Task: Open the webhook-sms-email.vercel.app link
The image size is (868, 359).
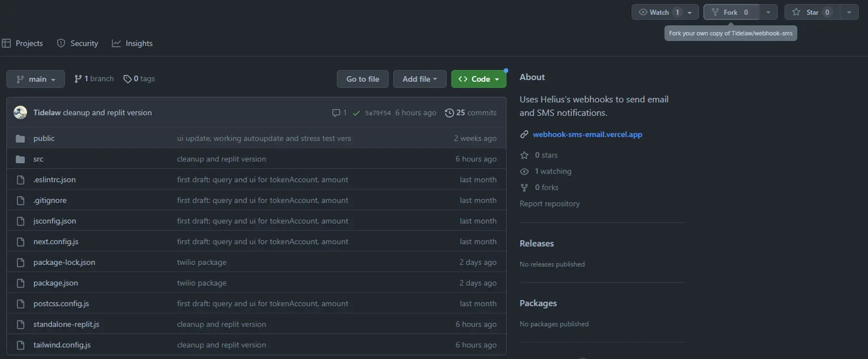Action: 587,135
